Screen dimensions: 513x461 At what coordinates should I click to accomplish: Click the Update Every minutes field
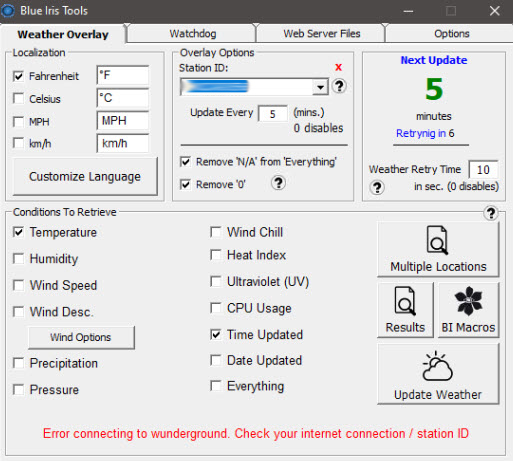pos(273,114)
